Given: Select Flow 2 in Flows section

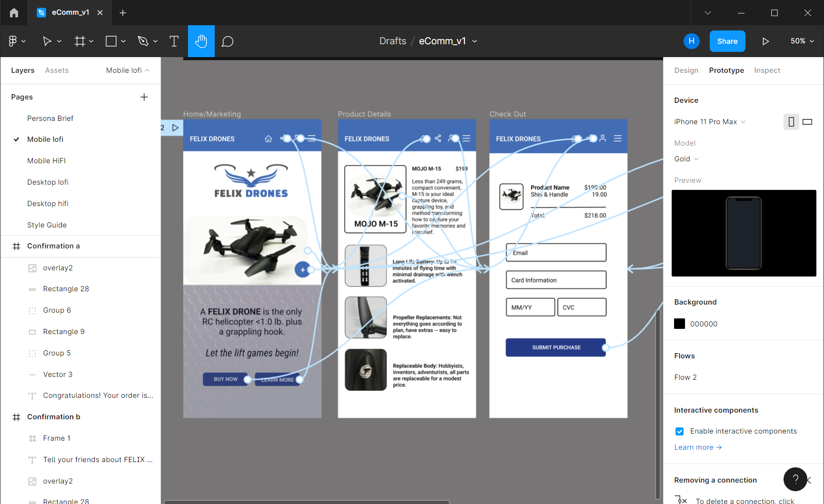Looking at the screenshot, I should tap(685, 377).
